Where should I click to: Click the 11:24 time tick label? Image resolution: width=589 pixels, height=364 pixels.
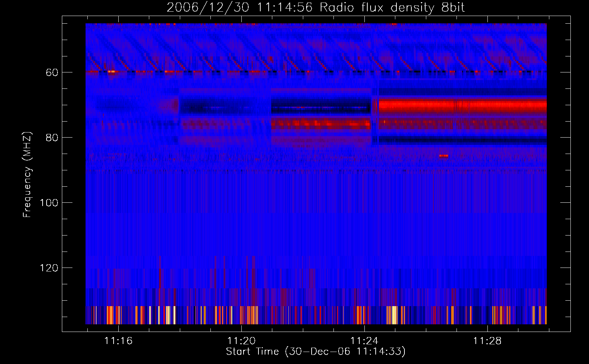coord(364,341)
